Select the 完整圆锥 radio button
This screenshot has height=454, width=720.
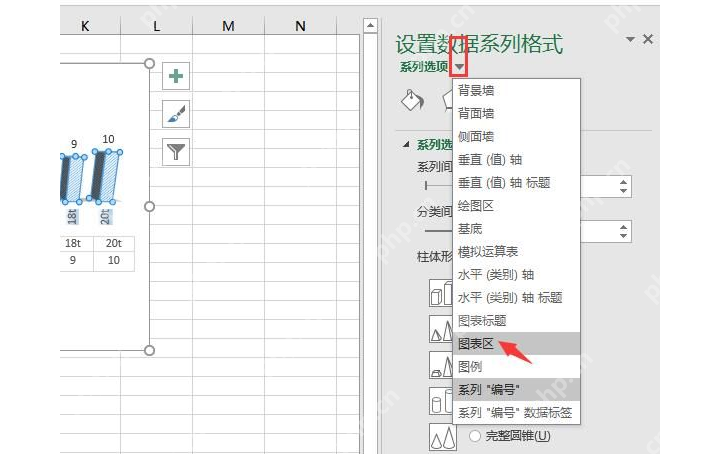475,436
